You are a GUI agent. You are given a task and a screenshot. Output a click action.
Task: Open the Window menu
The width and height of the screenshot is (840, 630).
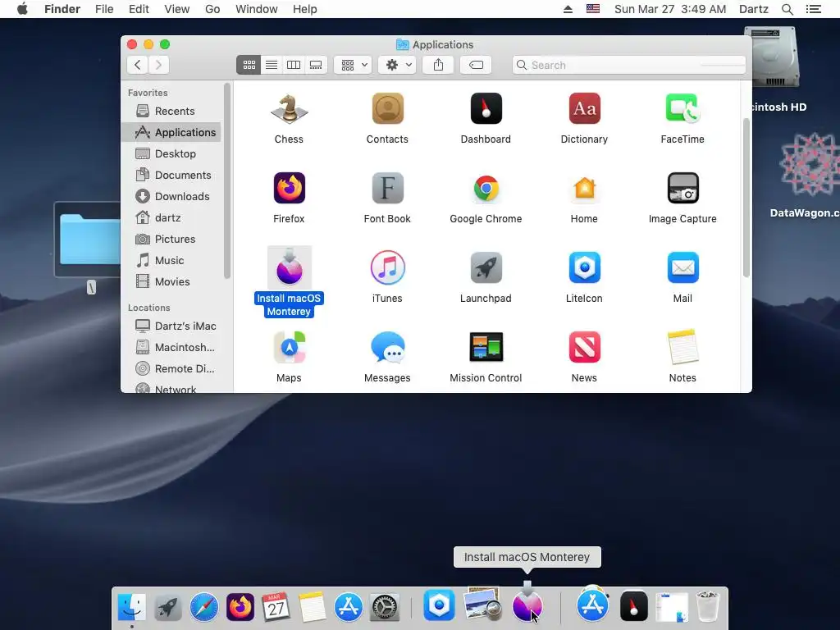pyautogui.click(x=257, y=9)
